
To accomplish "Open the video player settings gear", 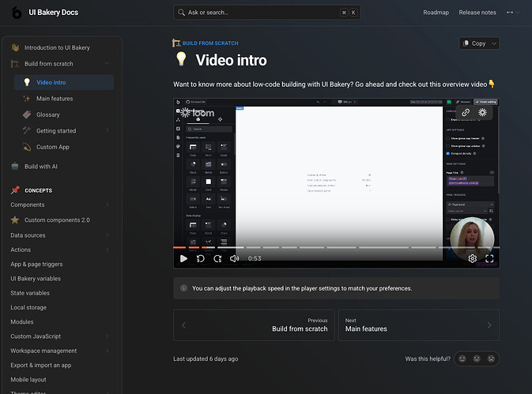I will 472,258.
